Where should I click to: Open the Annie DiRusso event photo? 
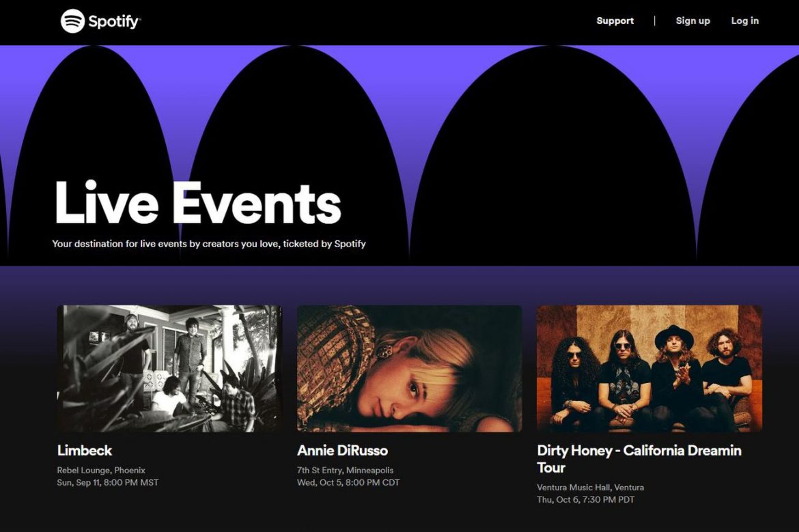tap(409, 368)
